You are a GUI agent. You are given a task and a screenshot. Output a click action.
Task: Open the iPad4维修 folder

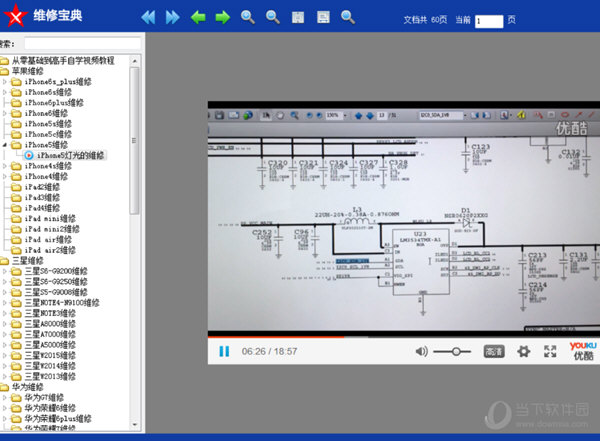tap(42, 208)
